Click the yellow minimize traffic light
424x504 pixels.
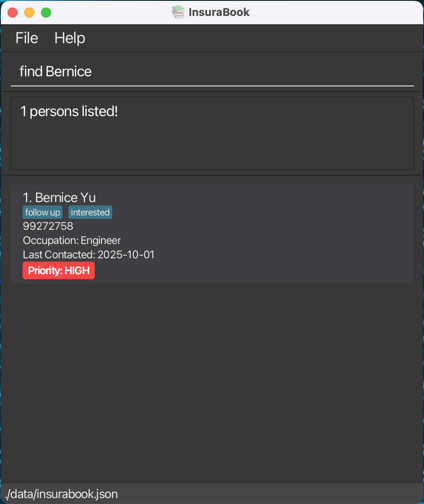29,13
